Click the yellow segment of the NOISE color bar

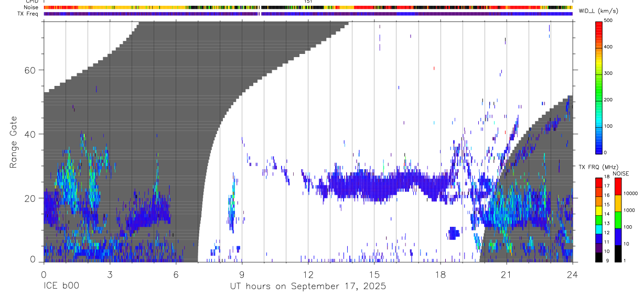click(618, 203)
